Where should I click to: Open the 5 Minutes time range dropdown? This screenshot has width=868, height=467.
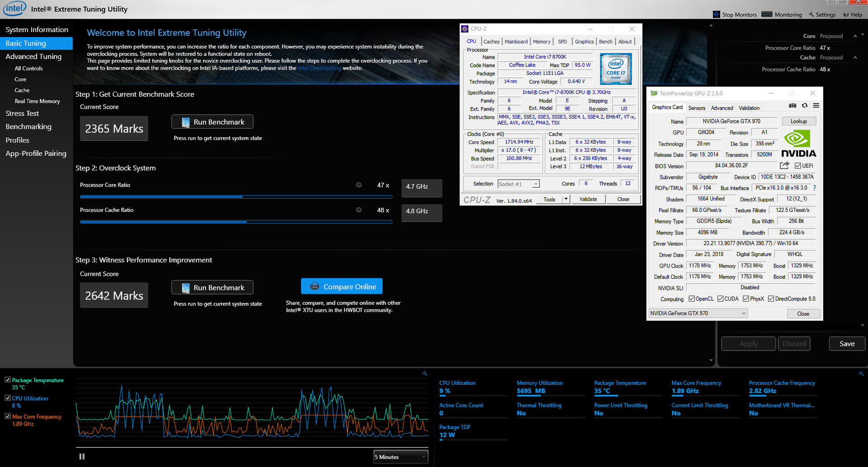401,457
